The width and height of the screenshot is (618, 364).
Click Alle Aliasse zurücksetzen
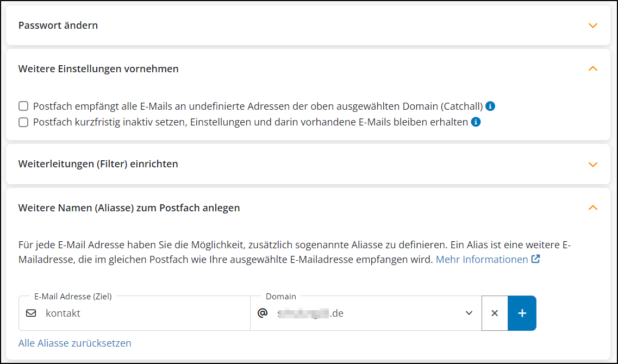click(74, 343)
